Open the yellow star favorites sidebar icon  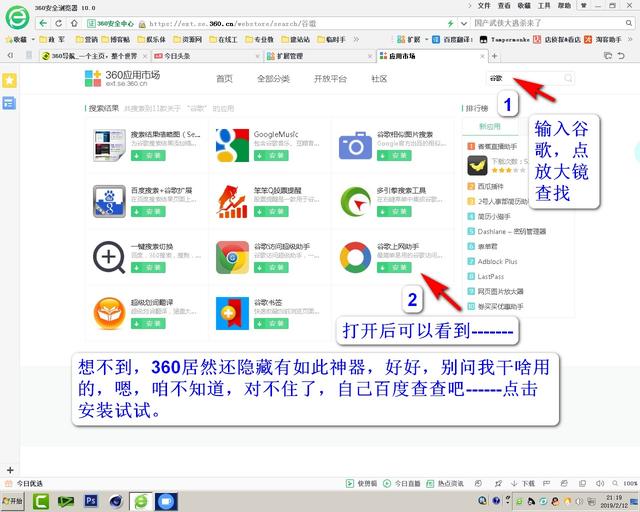pyautogui.click(x=9, y=80)
